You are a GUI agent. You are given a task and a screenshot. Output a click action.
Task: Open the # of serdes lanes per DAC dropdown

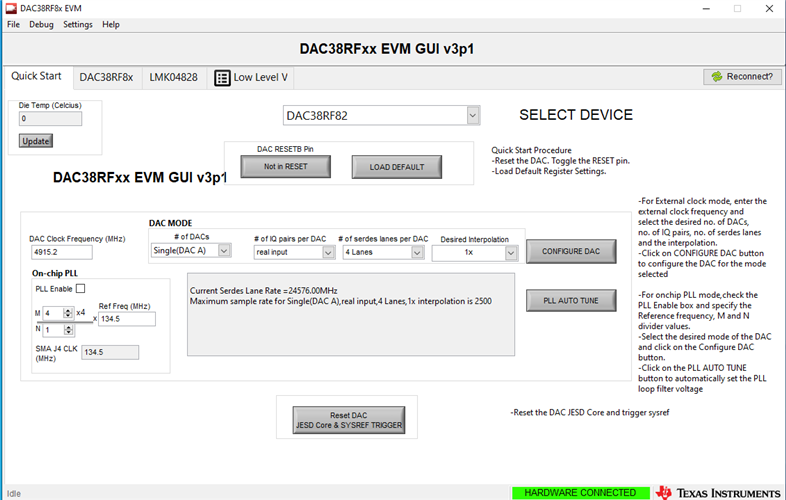pyautogui.click(x=417, y=252)
